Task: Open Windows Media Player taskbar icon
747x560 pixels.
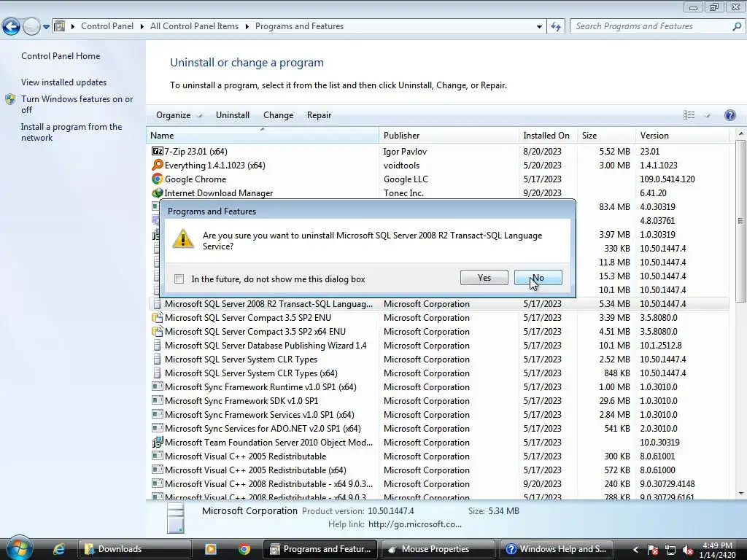Action: (210, 549)
